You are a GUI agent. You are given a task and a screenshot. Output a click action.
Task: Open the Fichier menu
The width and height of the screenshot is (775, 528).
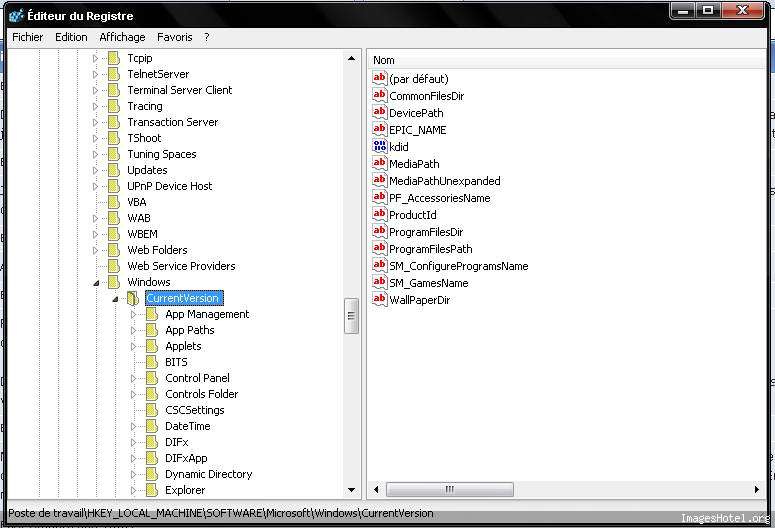click(28, 37)
